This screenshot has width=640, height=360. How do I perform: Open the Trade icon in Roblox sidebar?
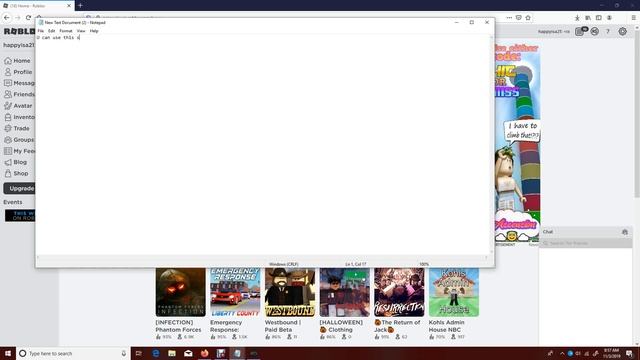8,128
